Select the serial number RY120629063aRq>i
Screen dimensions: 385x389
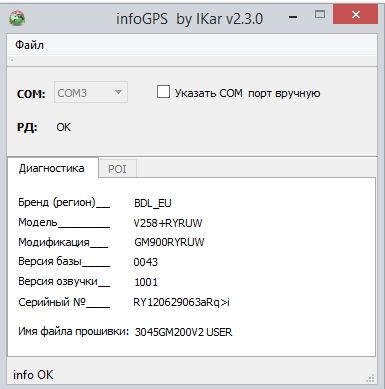coord(181,302)
